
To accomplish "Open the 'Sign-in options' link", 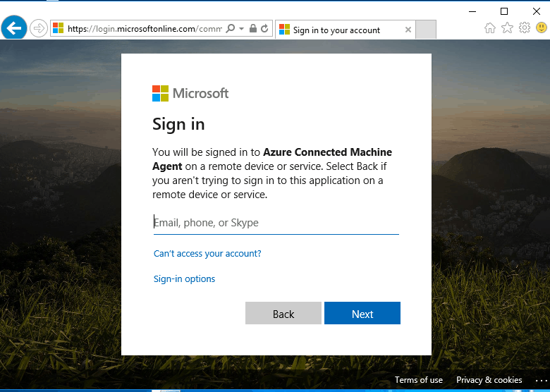I will [x=184, y=279].
